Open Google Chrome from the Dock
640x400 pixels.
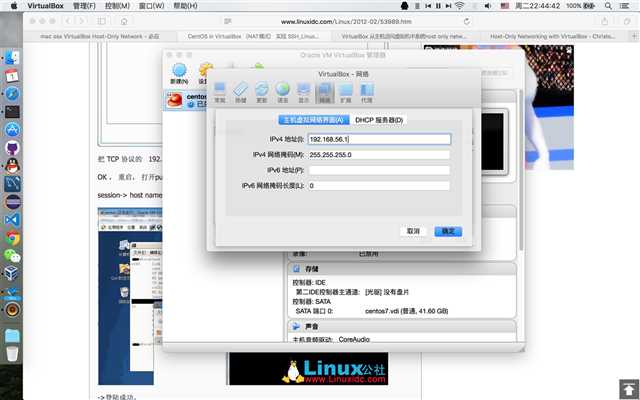[x=12, y=238]
